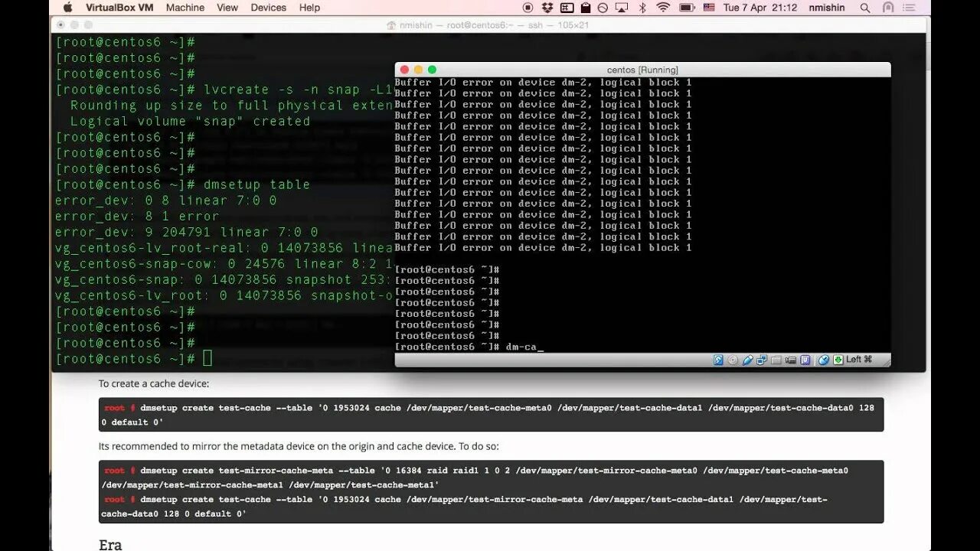
Task: Open the View menu
Action: click(x=227, y=8)
